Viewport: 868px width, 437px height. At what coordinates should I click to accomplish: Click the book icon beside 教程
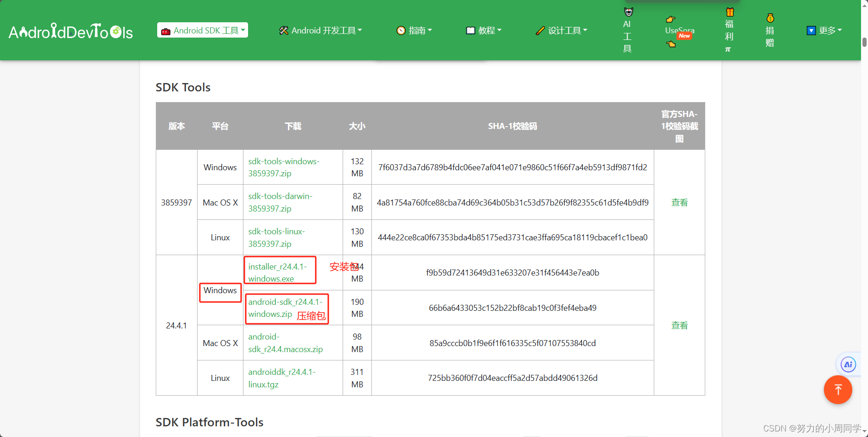tap(470, 31)
